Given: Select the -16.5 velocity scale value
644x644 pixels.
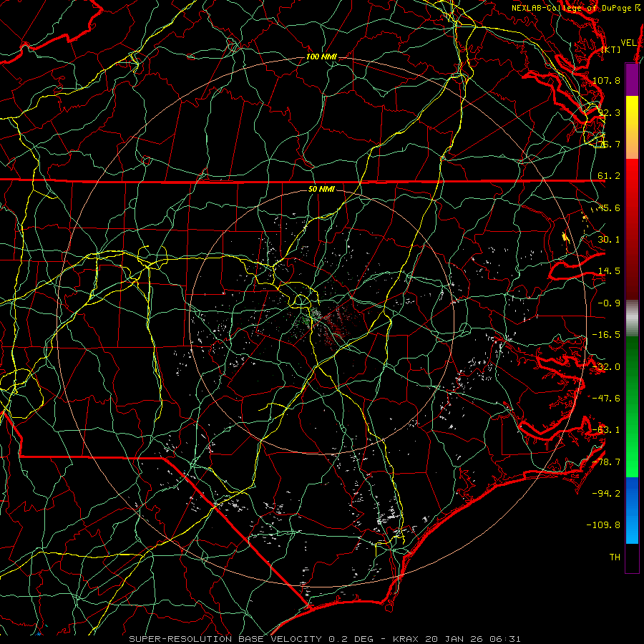Looking at the screenshot, I should pyautogui.click(x=606, y=335).
